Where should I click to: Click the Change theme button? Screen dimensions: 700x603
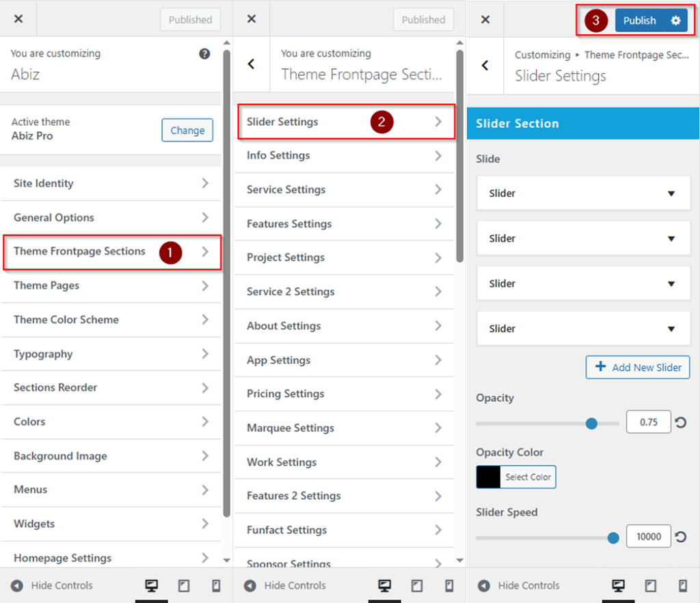click(x=187, y=130)
